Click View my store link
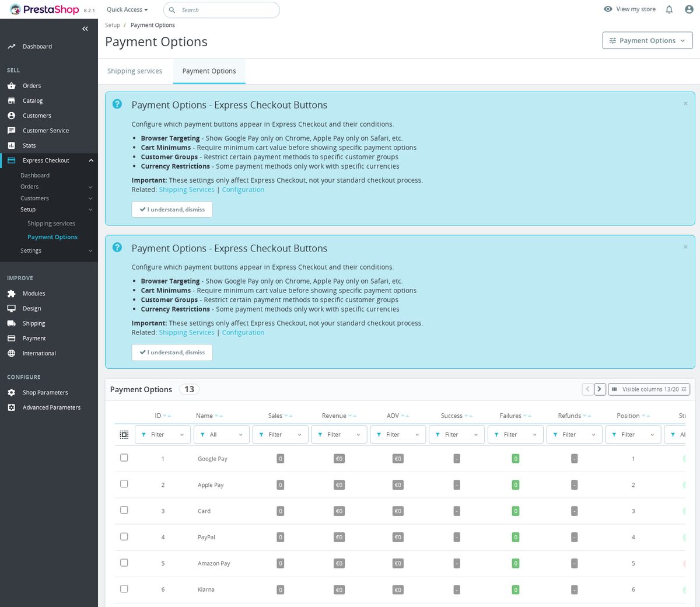The image size is (700, 607). pos(630,9)
